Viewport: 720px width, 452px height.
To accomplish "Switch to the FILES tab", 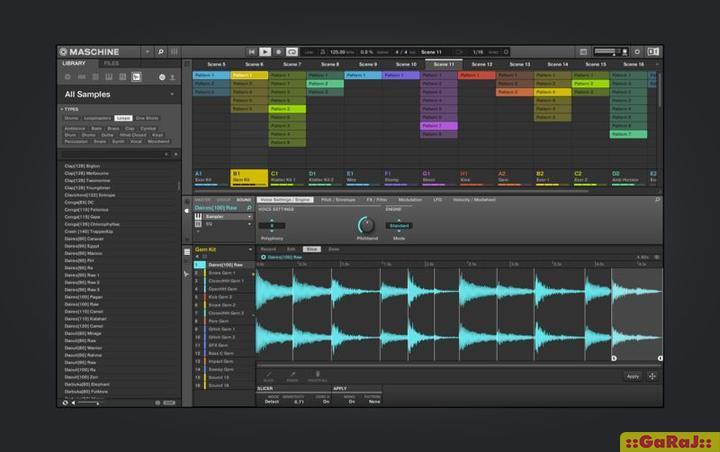I will click(111, 63).
